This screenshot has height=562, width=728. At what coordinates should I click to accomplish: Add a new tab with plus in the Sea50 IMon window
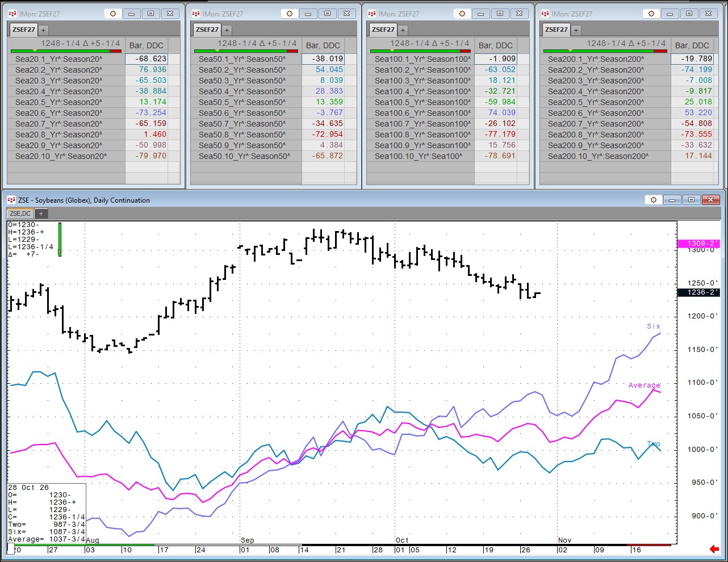(227, 30)
